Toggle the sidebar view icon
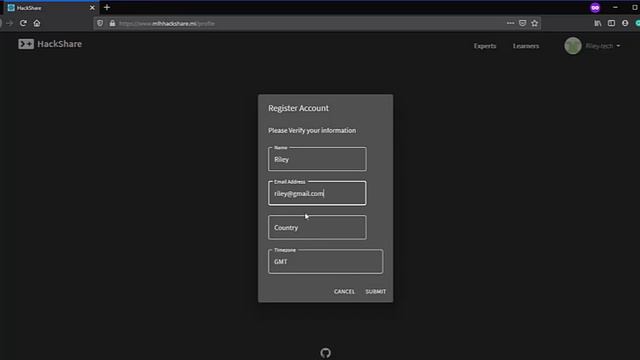The width and height of the screenshot is (640, 360). 611,23
